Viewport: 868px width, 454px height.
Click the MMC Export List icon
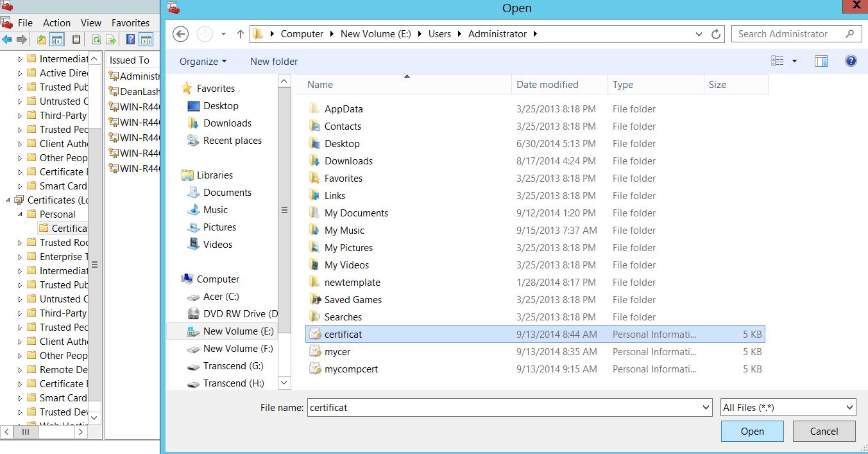(x=111, y=40)
